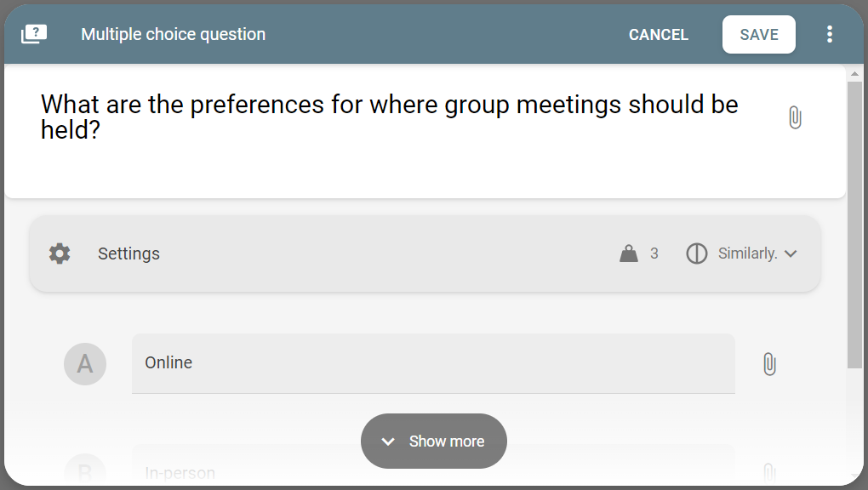Viewport: 868px width, 490px height.
Task: Expand answers with Show more
Action: pos(433,442)
